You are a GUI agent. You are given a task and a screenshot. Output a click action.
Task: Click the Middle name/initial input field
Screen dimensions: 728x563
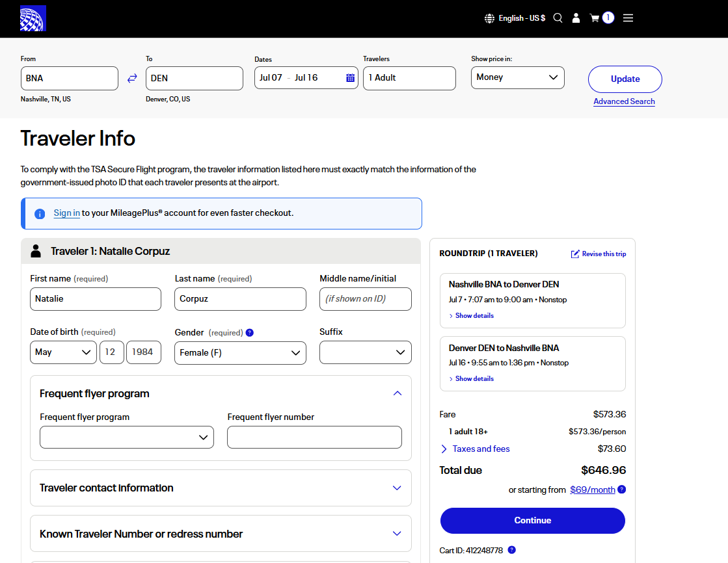[365, 299]
